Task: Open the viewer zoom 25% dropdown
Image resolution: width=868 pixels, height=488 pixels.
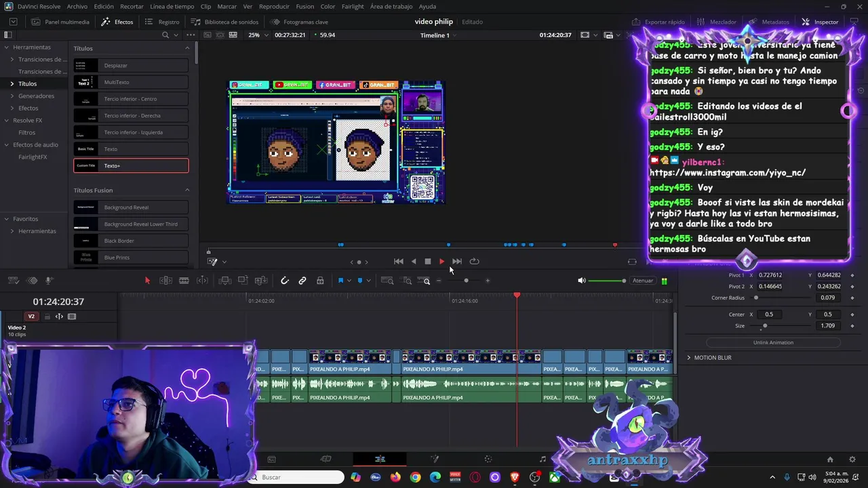Action: tap(257, 35)
